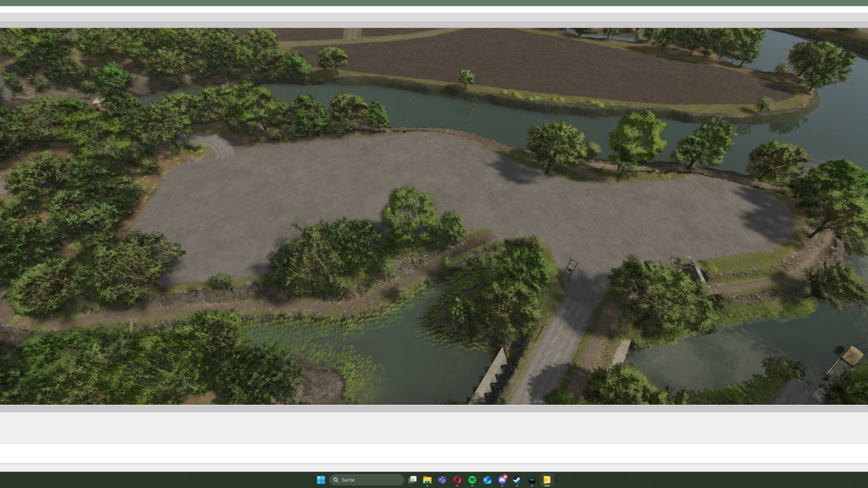Viewport: 868px width, 488px height.
Task: Open Outlook from the taskbar
Action: [x=487, y=480]
